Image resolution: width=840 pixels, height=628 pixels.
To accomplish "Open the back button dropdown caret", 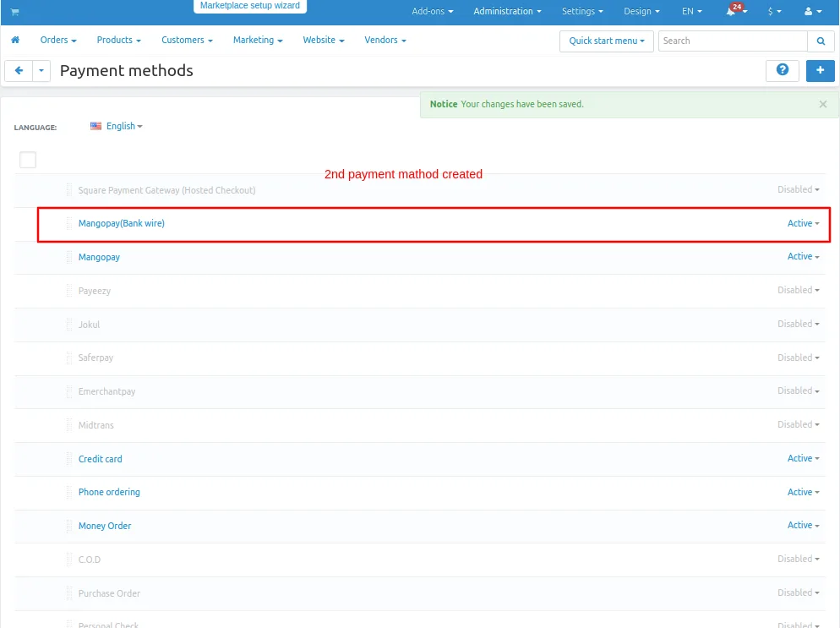I will click(x=41, y=71).
